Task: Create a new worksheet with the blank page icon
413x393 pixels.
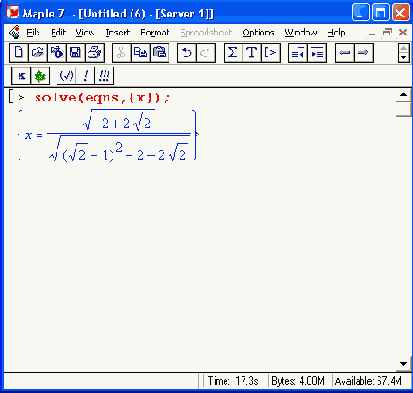Action: (x=19, y=53)
